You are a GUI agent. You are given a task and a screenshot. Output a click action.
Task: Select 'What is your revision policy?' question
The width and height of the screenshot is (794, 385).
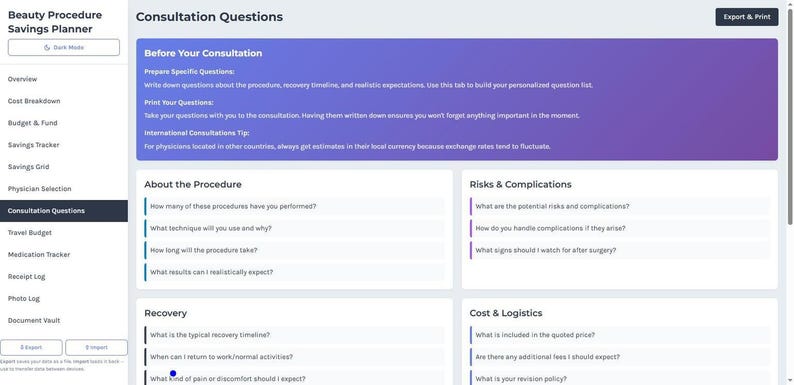tap(620, 379)
